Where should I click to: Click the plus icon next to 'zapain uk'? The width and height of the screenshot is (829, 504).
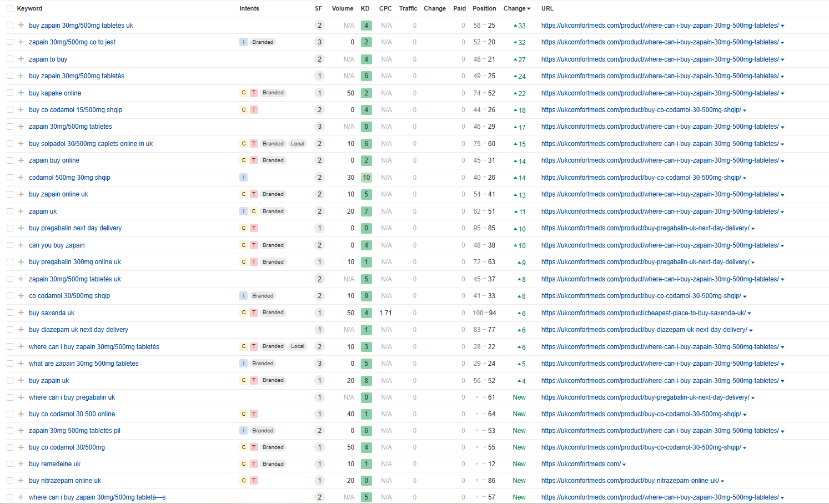(21, 211)
